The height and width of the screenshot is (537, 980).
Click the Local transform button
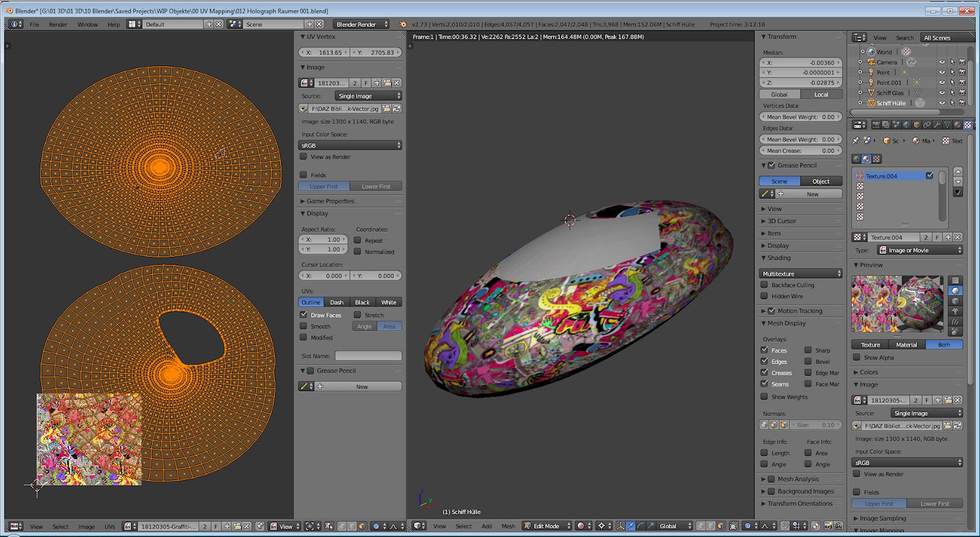821,94
